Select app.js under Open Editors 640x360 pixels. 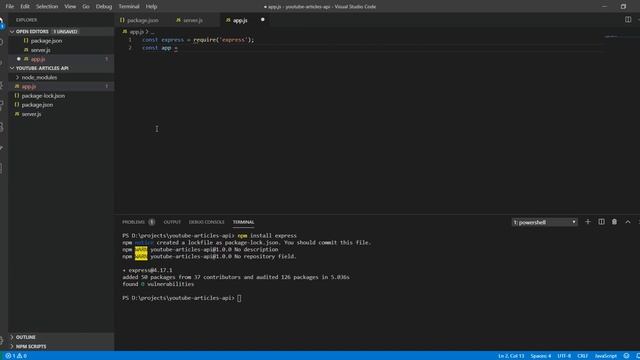[38, 59]
